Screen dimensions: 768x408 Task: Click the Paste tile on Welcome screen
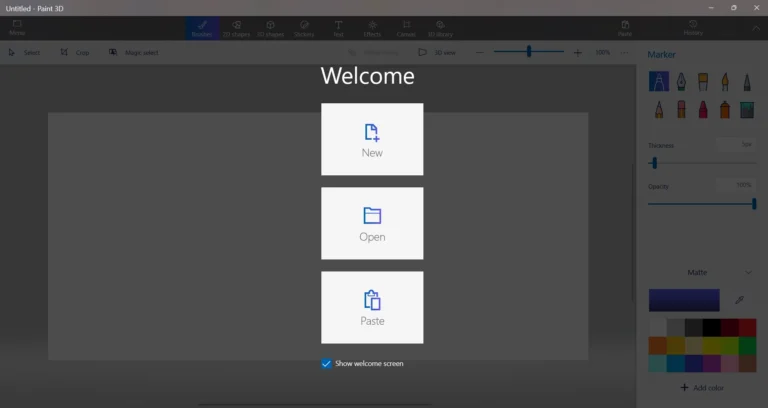tap(372, 308)
